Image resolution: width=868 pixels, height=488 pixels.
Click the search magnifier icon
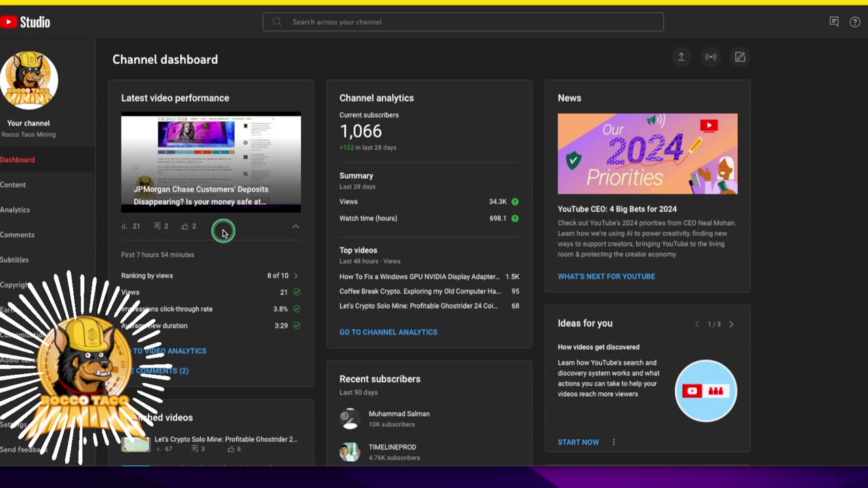277,22
